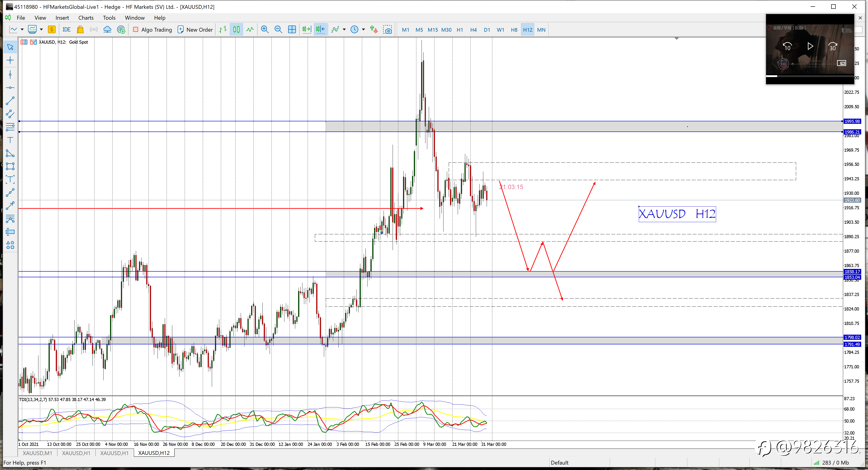Viewport: 868px width, 470px height.
Task: Open the periods clock icon
Action: click(x=354, y=30)
